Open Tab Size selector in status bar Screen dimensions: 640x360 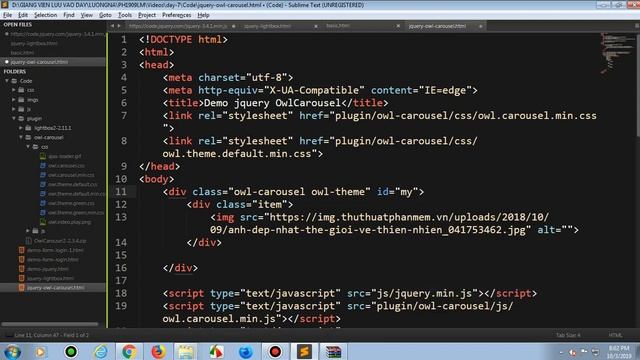pos(568,335)
